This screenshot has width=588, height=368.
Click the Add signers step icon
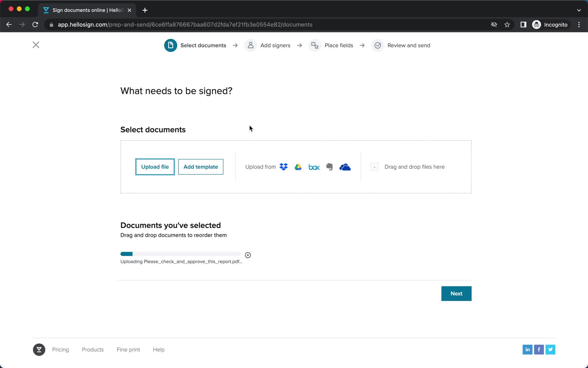click(251, 45)
